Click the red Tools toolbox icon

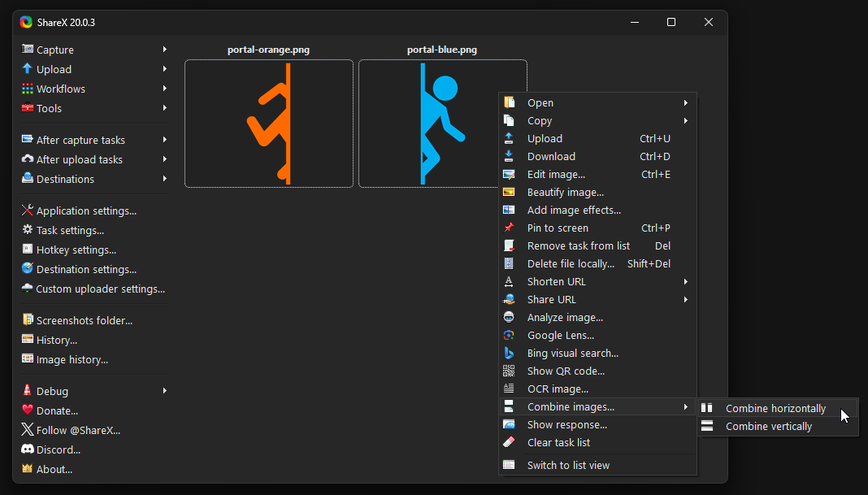[x=27, y=108]
